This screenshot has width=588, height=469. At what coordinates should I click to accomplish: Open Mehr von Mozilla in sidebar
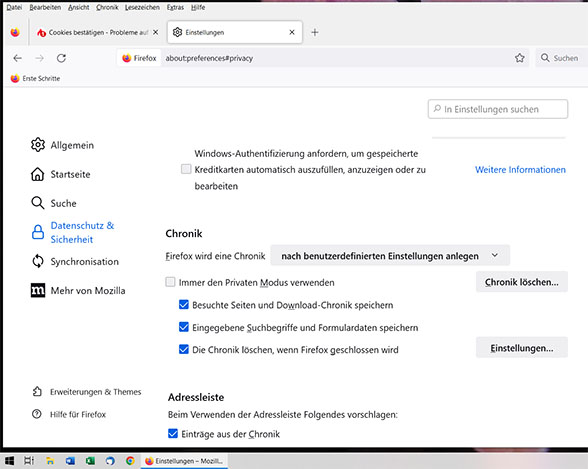[78, 291]
